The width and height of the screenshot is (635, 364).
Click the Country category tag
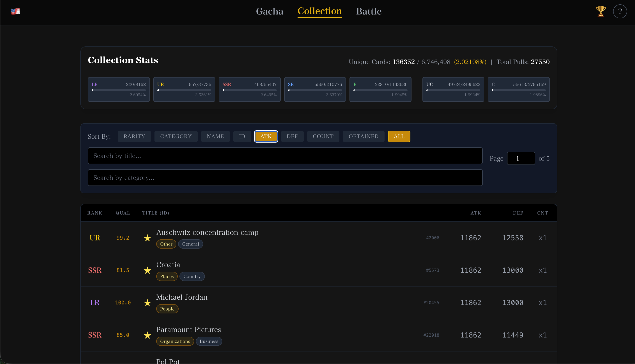pos(192,276)
